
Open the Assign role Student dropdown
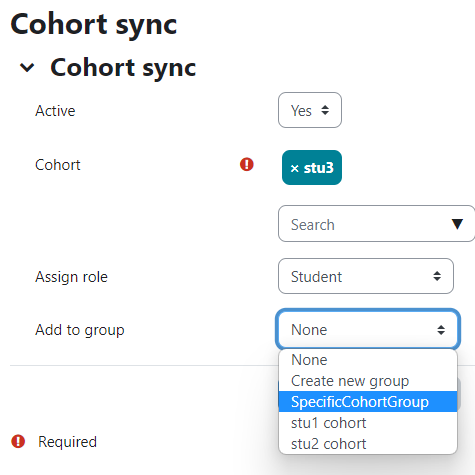coord(366,276)
